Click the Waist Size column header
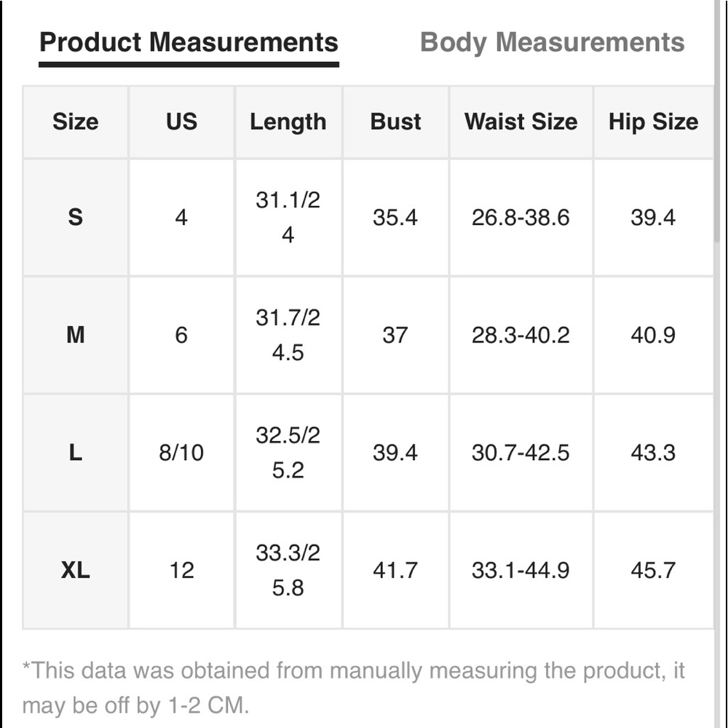728x728 pixels. pos(521,122)
